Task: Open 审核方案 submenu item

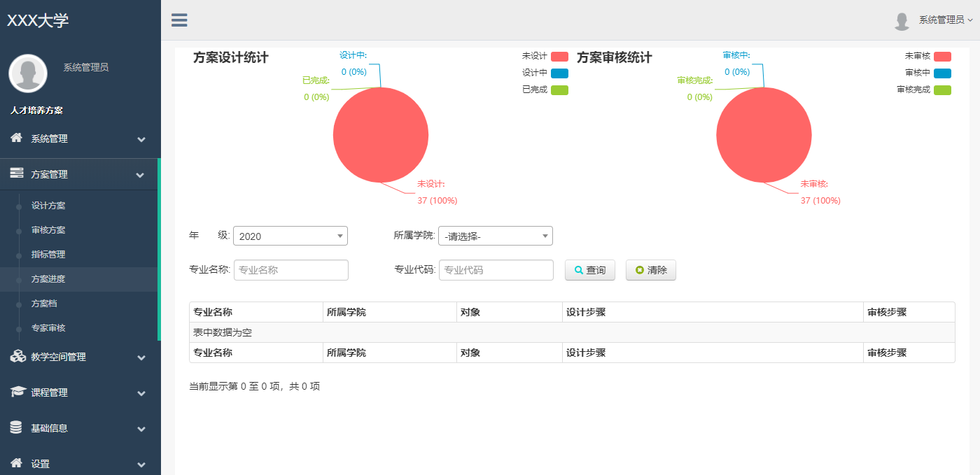Action: 48,230
